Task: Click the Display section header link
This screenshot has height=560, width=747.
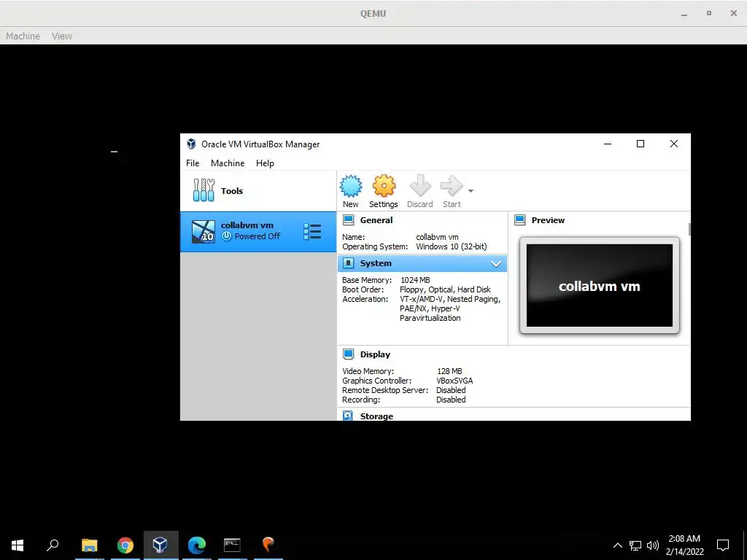Action: [375, 355]
